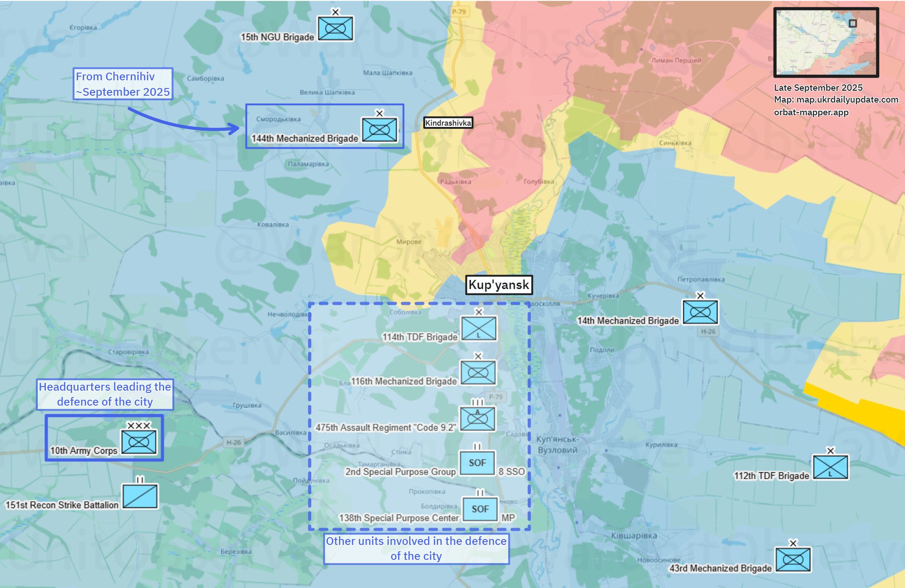Click the overview minimap thumbnail
The image size is (905, 588).
826,42
